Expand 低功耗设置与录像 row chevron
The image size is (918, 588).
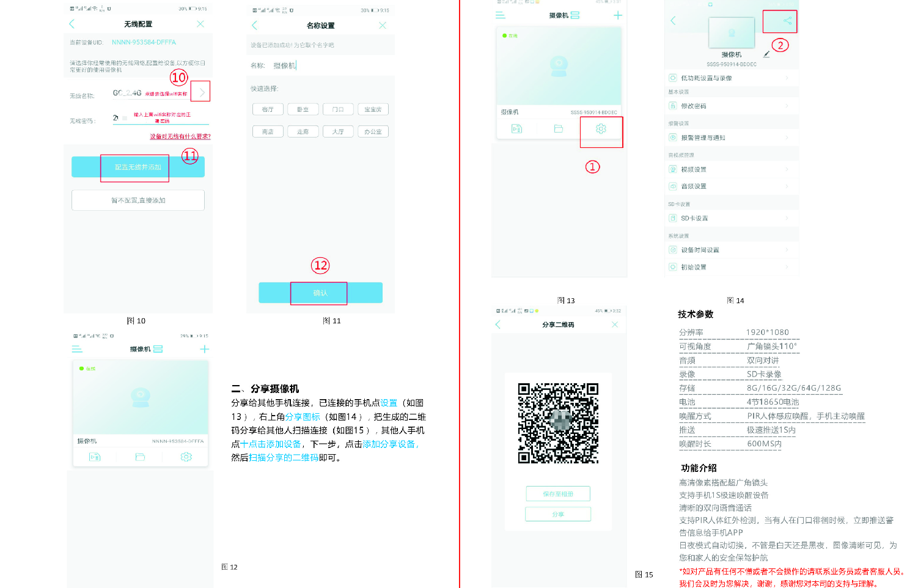(787, 78)
